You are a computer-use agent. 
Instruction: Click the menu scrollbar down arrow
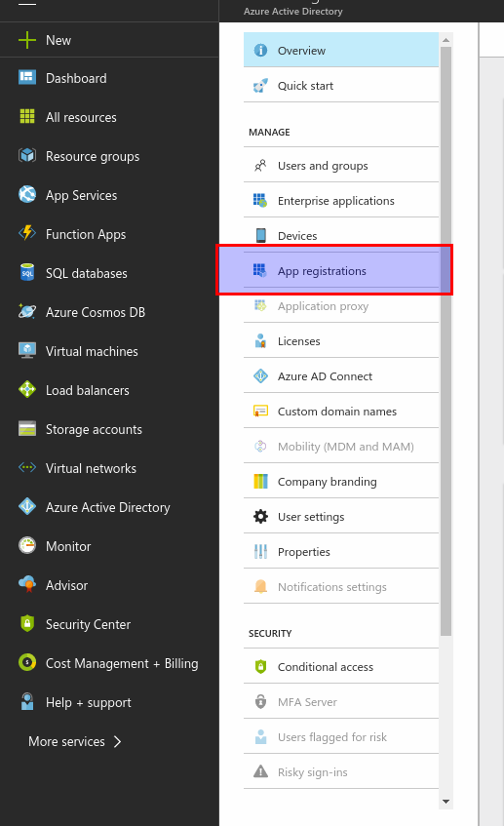coord(446,802)
